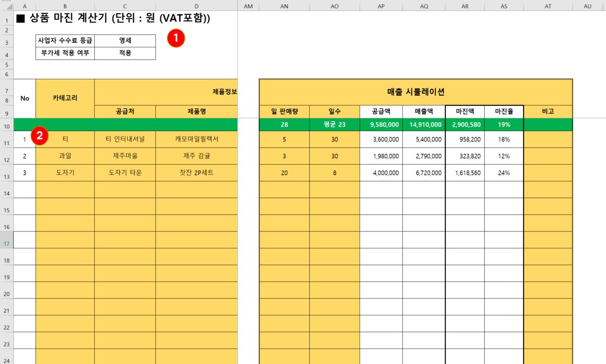Click the '마진율' header cell
This screenshot has width=606, height=364.
504,112
